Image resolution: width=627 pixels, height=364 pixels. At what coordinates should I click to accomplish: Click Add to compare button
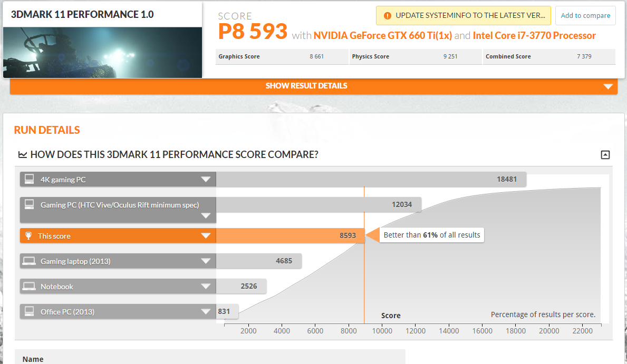click(x=585, y=16)
